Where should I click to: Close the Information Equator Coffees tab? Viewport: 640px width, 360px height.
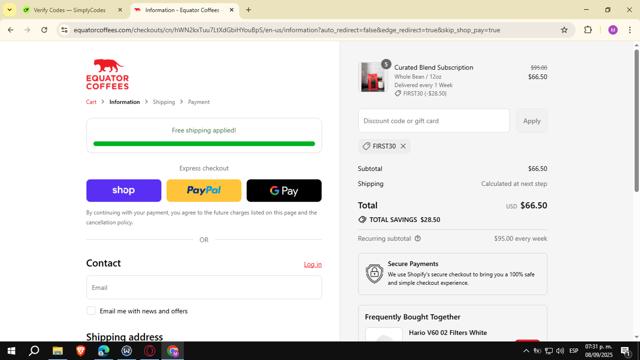coord(231,10)
